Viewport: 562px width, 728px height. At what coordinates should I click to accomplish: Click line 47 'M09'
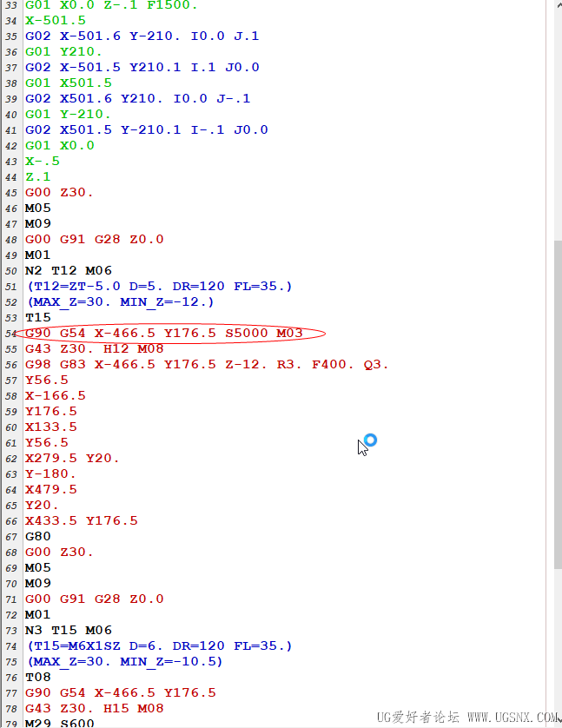tap(37, 224)
